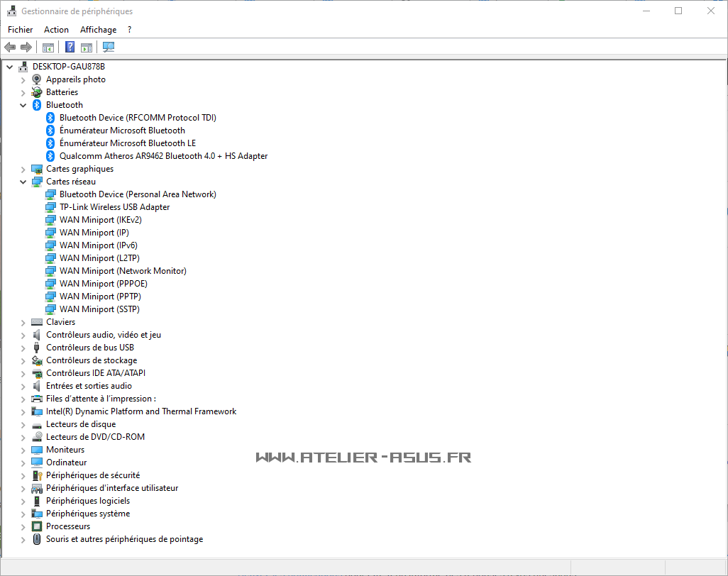
Task: Open the Action menu
Action: pyautogui.click(x=56, y=30)
